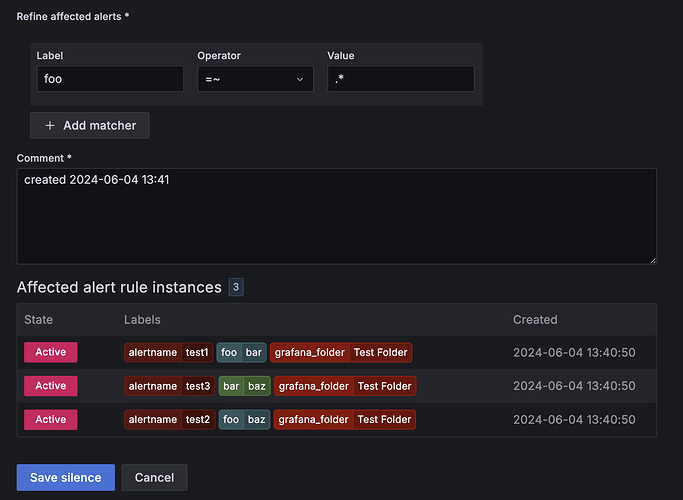Click the Active badge for test1
This screenshot has height=500, width=683.
[x=51, y=352]
